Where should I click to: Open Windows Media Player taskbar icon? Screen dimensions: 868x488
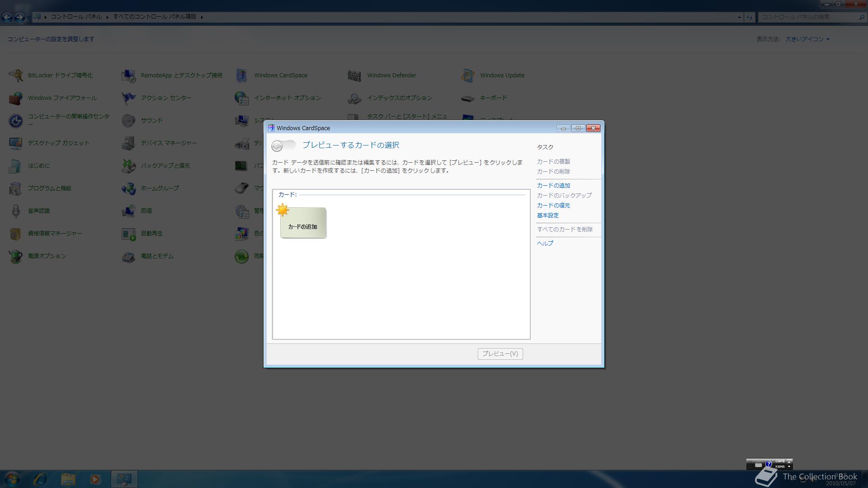95,479
